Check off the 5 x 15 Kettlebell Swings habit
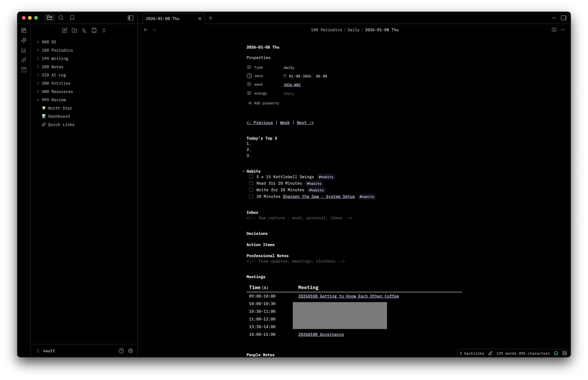588x380 pixels. pyautogui.click(x=251, y=177)
